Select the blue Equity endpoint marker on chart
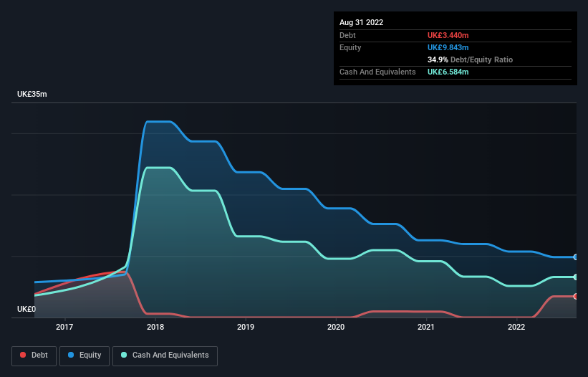 click(x=576, y=257)
